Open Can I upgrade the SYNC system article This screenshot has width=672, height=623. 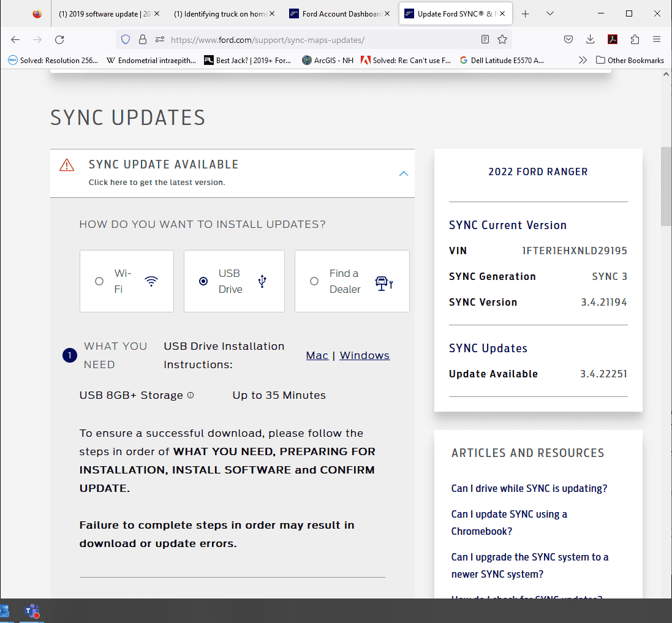(x=530, y=565)
